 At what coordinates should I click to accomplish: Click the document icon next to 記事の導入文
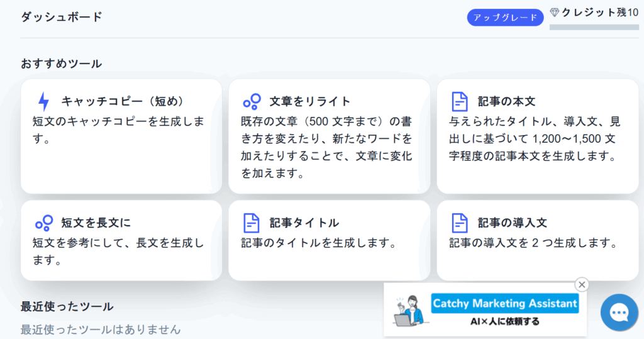(460, 223)
